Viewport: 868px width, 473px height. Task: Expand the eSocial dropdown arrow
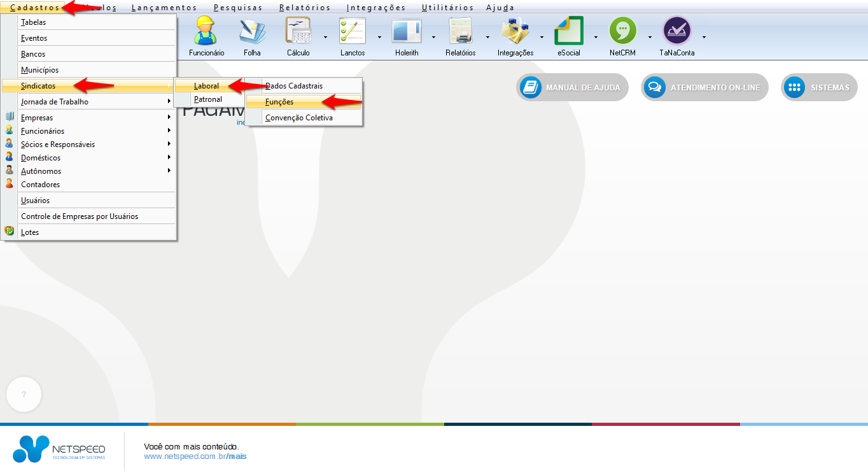(596, 36)
